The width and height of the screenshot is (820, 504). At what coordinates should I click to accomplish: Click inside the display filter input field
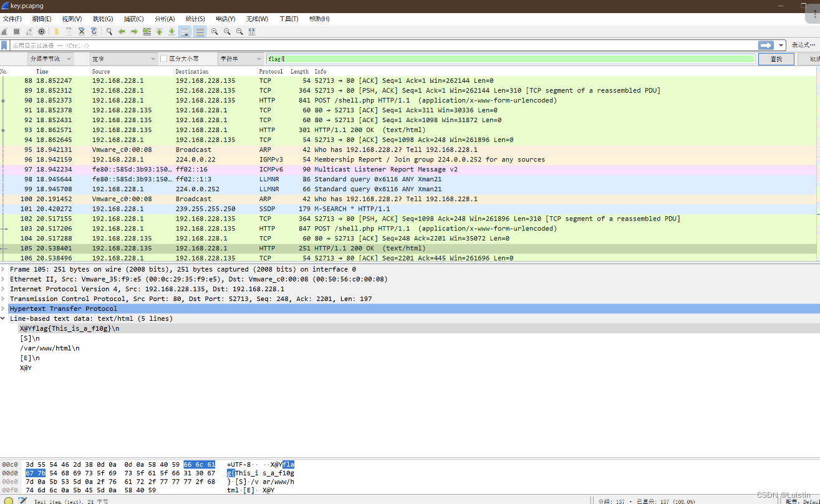(249, 44)
